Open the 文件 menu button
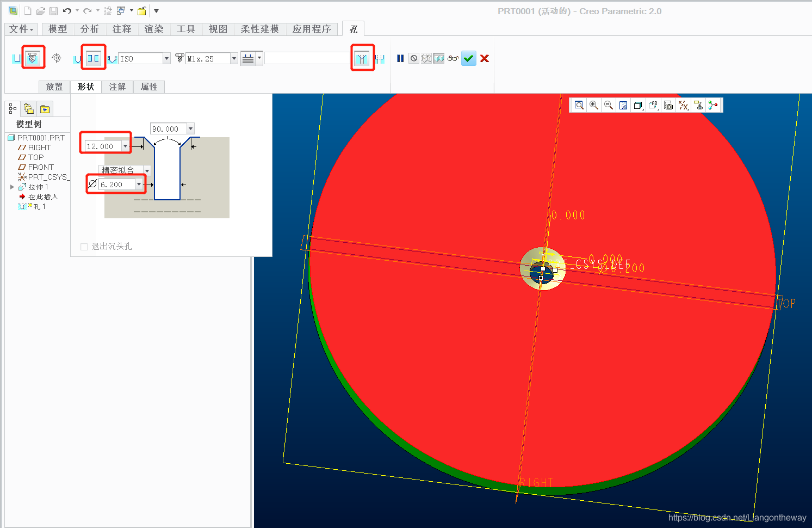The height and width of the screenshot is (528, 812). point(22,29)
